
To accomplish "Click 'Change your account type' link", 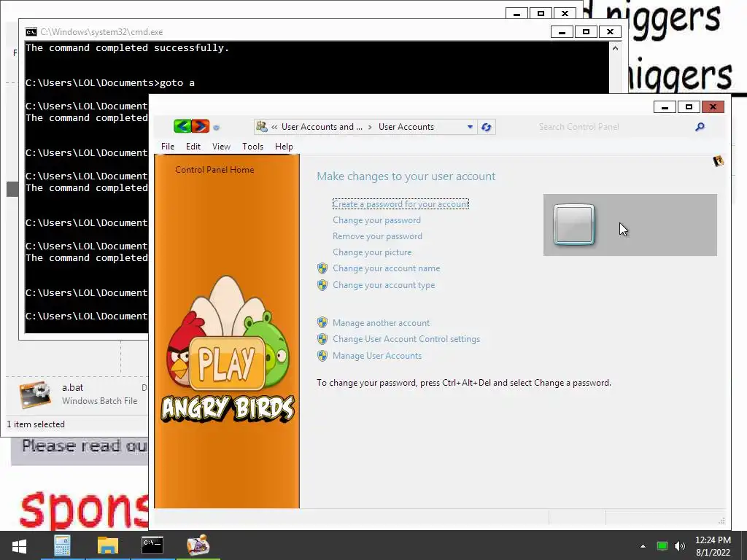I will click(384, 285).
